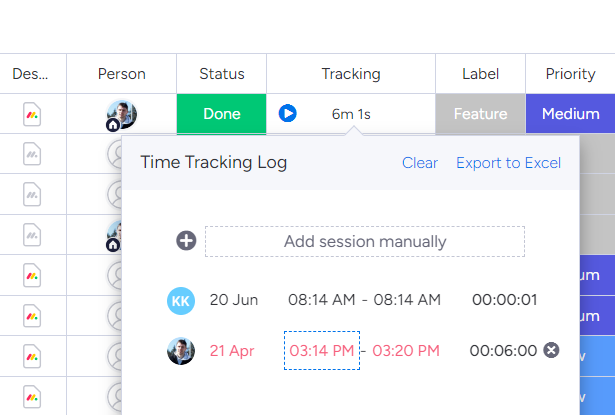The height and width of the screenshot is (415, 615).
Task: Click the Person column header
Action: tap(121, 74)
